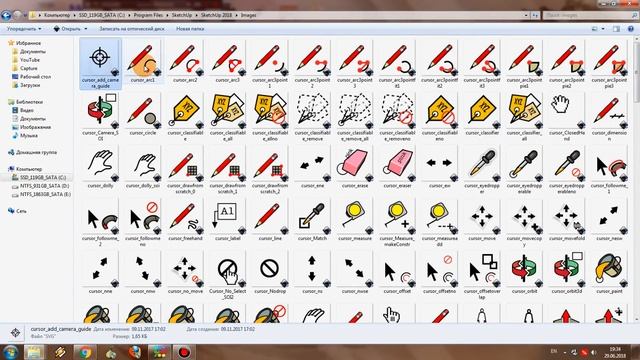Screen dimensions: 640x360
Task: Select NTFS_931GB_SATA (D:) drive
Action: click(x=40, y=186)
